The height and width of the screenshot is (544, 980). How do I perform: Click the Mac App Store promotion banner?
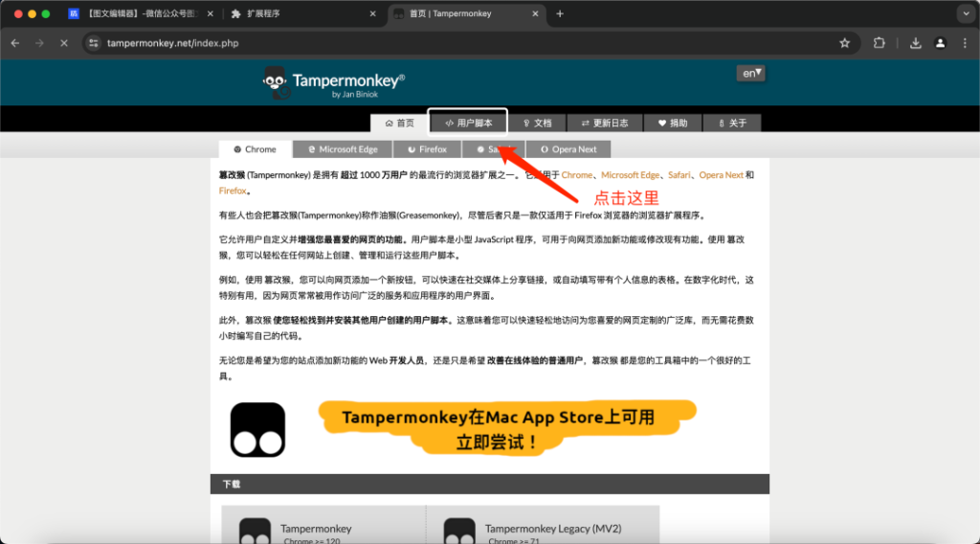click(x=498, y=430)
